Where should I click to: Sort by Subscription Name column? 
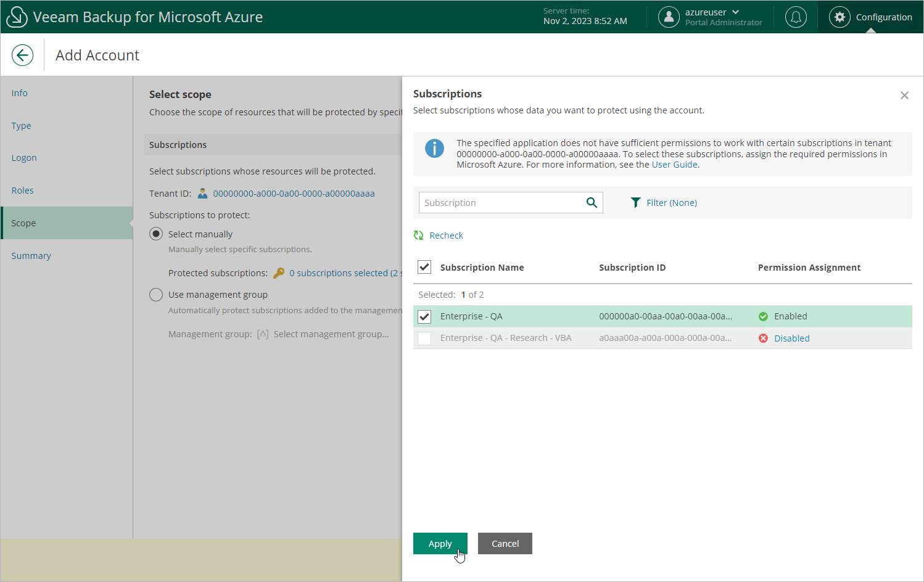482,268
